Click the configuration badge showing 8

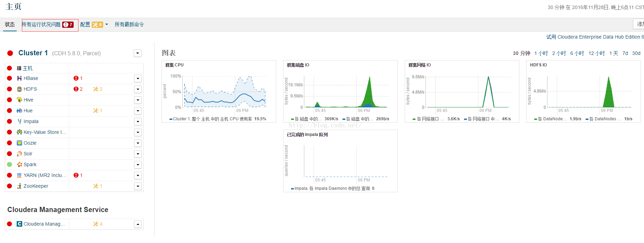[97, 25]
